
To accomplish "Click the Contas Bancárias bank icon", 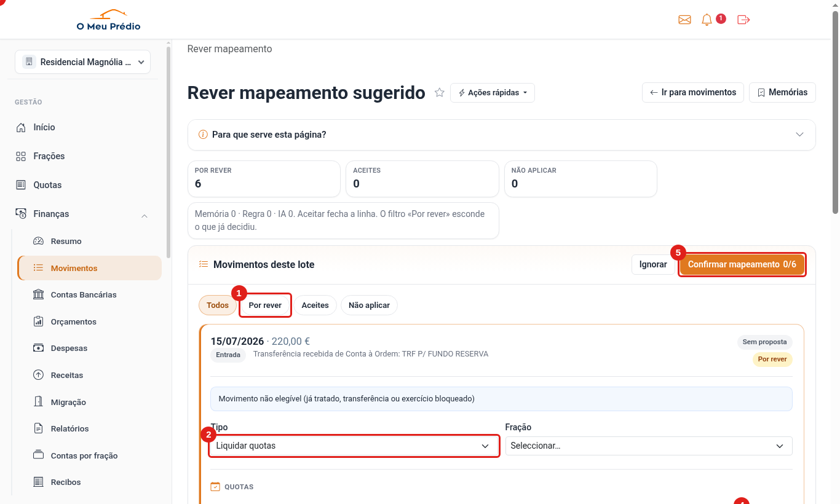I will [x=39, y=295].
